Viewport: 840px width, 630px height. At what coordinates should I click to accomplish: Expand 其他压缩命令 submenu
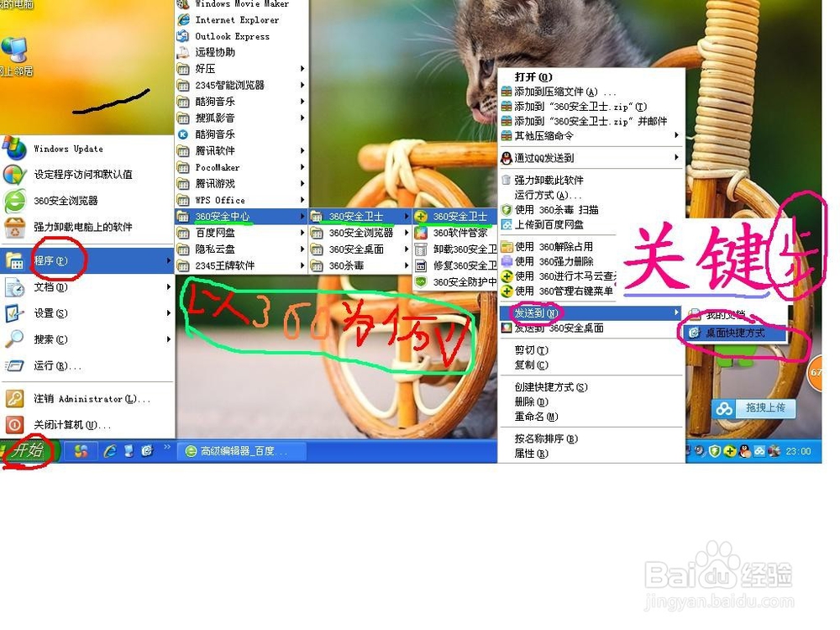click(591, 135)
